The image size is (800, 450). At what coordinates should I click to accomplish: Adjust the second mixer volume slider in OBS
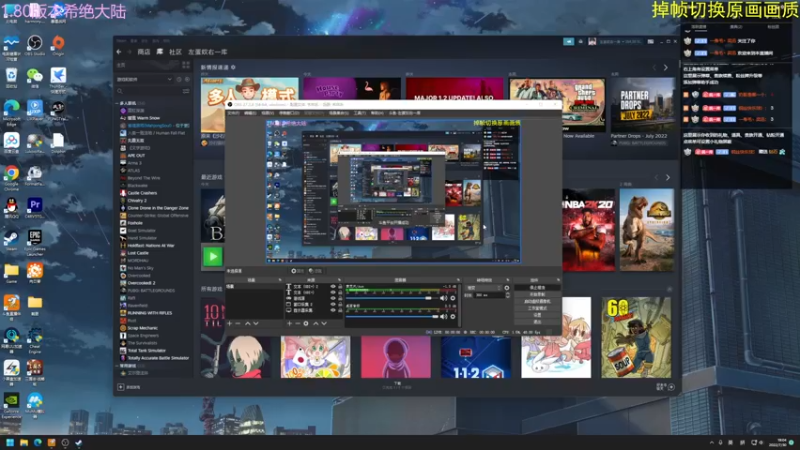pos(392,317)
